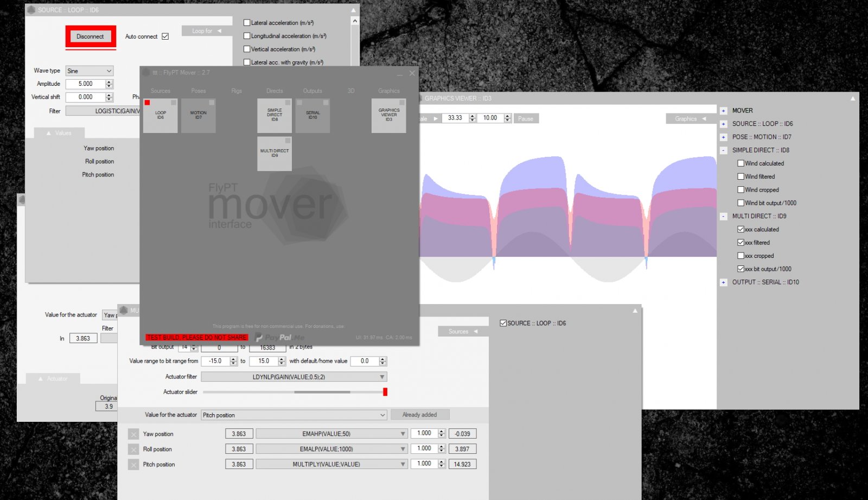The image size is (868, 500).
Task: Check Wind calculated in Graphics Viewer
Action: pos(741,163)
